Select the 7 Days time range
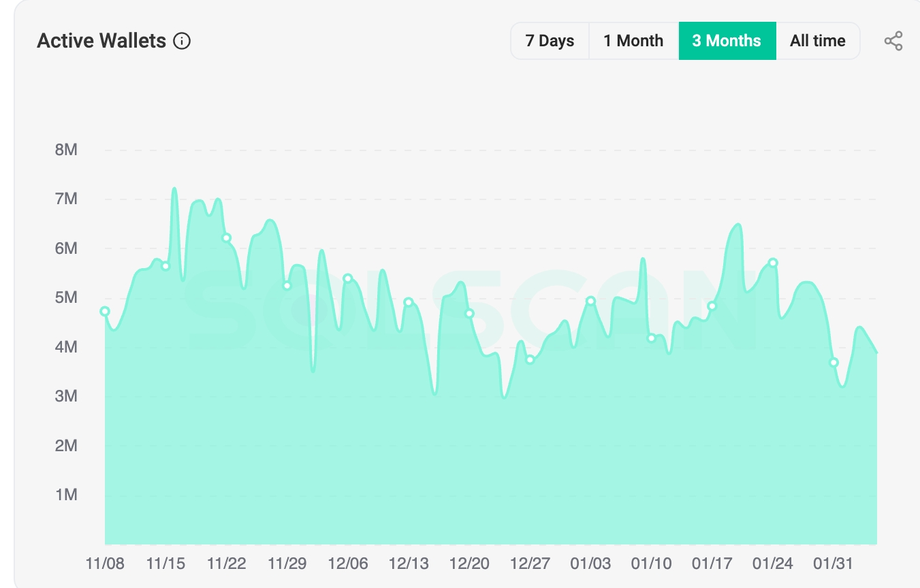Screen dimensions: 920x588 (550, 41)
